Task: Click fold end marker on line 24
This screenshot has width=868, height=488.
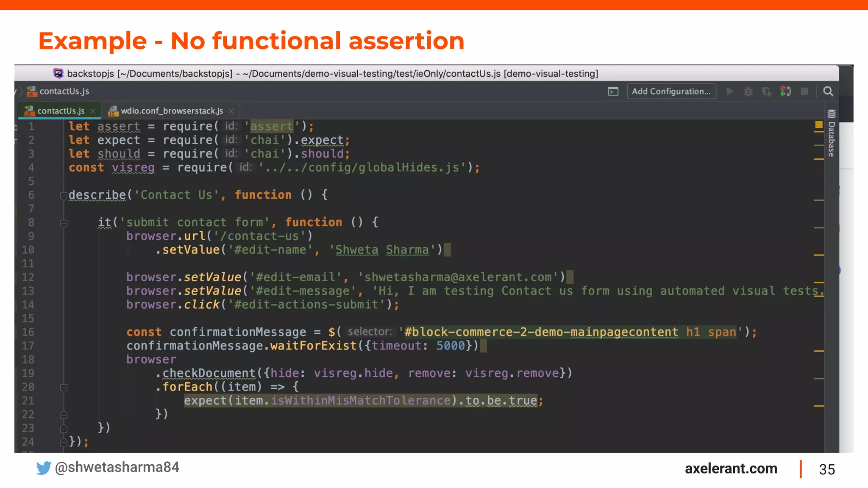Action: point(64,442)
